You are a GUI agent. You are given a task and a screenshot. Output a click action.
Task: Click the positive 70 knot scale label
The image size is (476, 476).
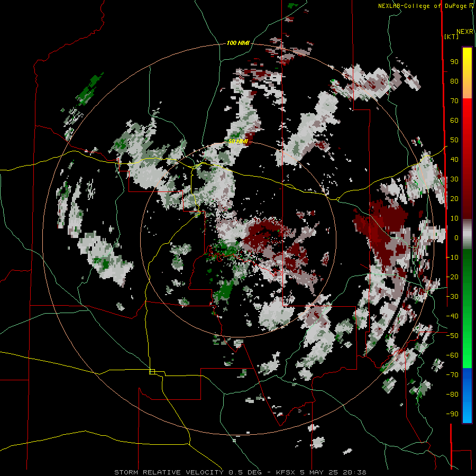click(454, 101)
